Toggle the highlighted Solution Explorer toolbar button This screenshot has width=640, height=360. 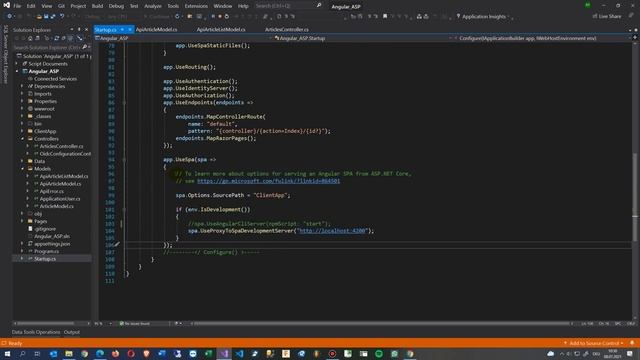click(x=70, y=38)
